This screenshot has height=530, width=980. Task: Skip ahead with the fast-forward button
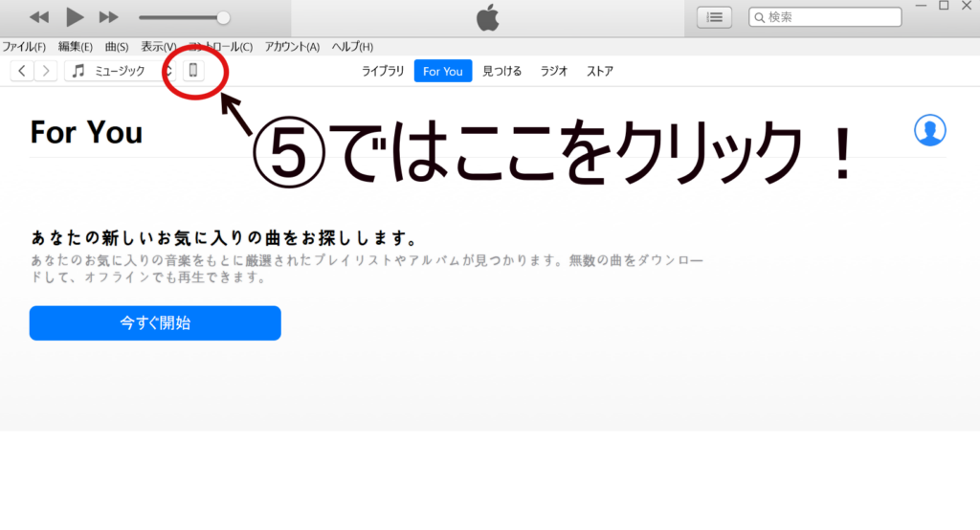[109, 17]
